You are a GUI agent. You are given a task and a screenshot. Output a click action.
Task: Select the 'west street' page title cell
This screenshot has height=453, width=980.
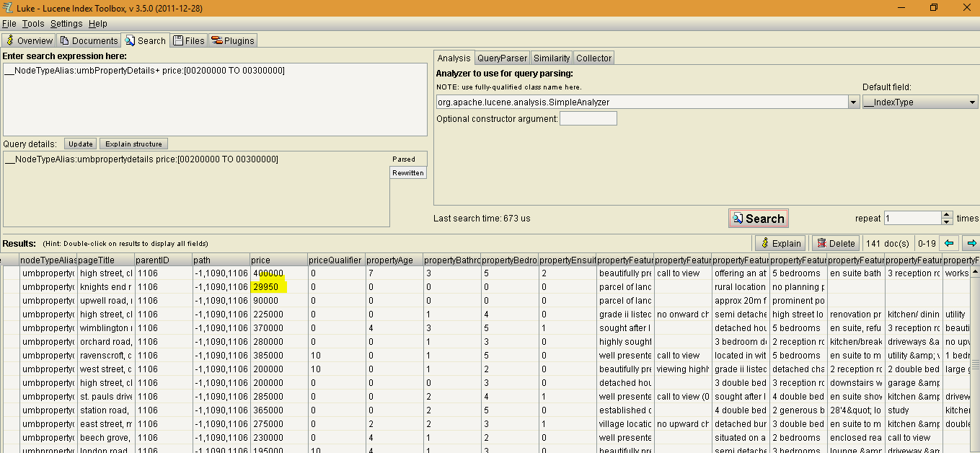point(105,369)
